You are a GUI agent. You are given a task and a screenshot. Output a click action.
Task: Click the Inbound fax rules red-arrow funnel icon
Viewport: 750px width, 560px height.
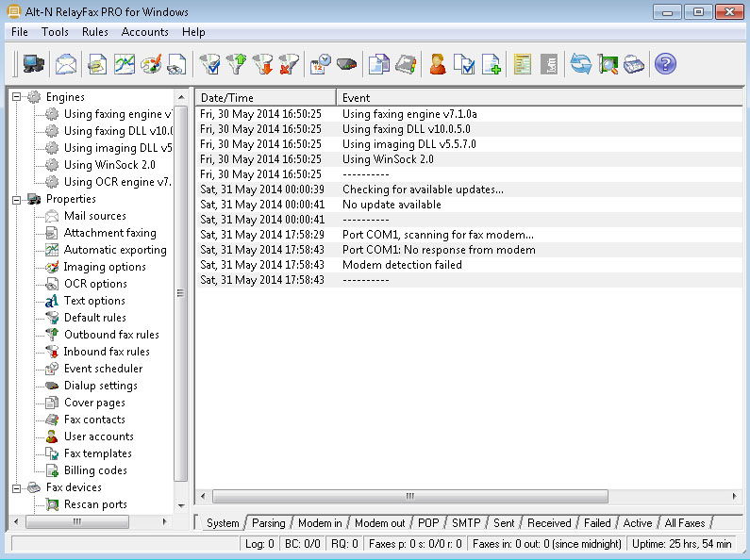(x=263, y=64)
